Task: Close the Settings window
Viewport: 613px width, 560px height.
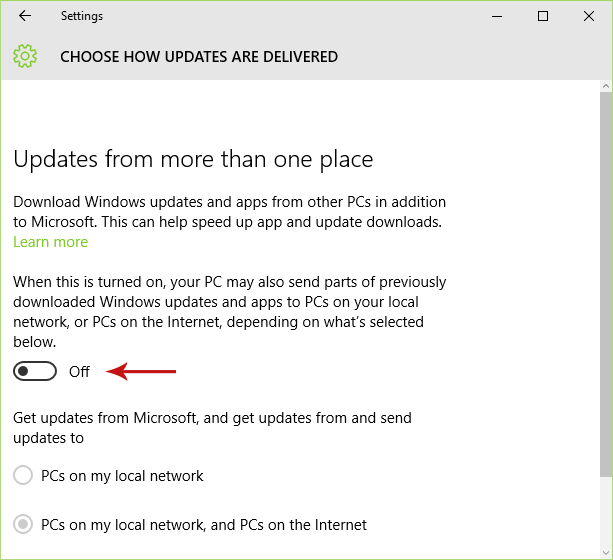Action: (589, 16)
